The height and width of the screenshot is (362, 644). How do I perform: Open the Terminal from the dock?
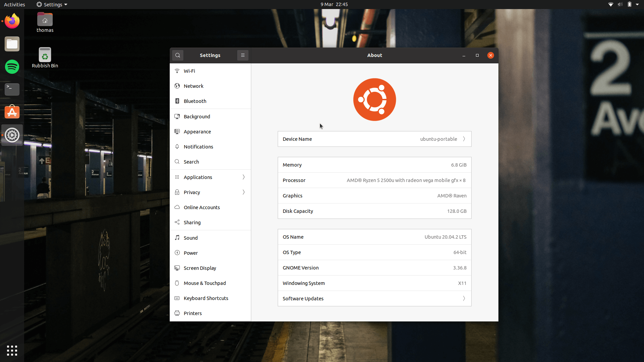coord(12,89)
